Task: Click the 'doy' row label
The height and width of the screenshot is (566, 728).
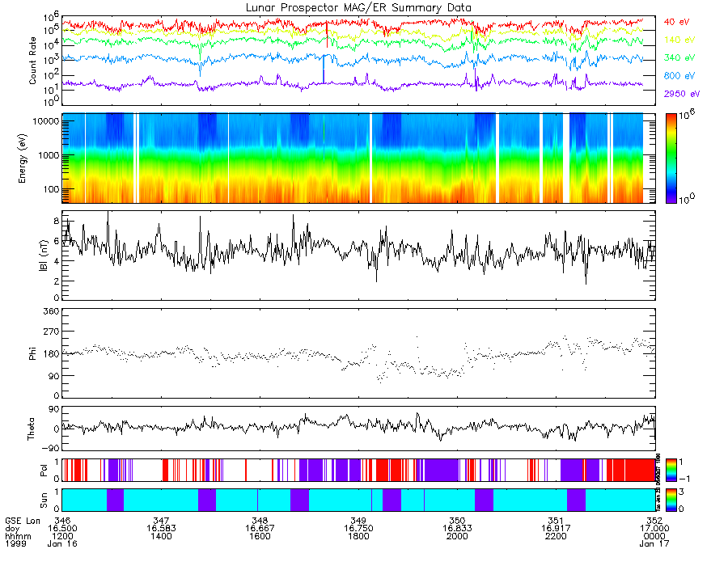Action: pyautogui.click(x=12, y=529)
